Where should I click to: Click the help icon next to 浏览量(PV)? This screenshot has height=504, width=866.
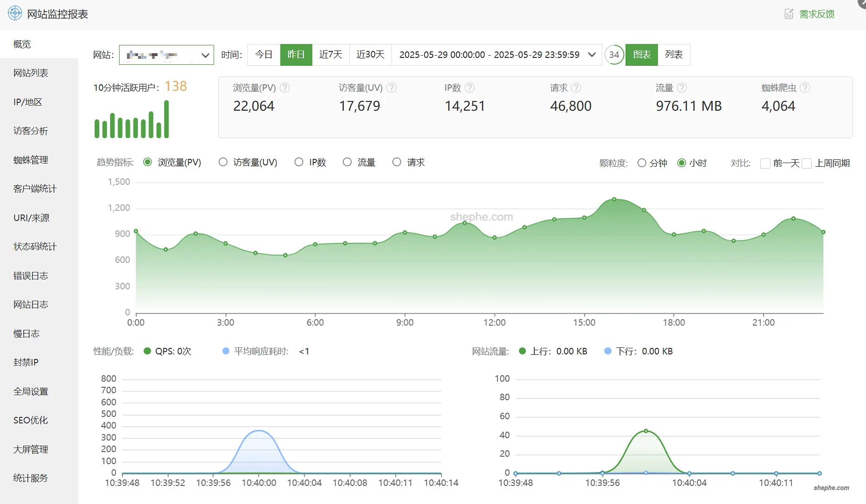click(x=285, y=88)
